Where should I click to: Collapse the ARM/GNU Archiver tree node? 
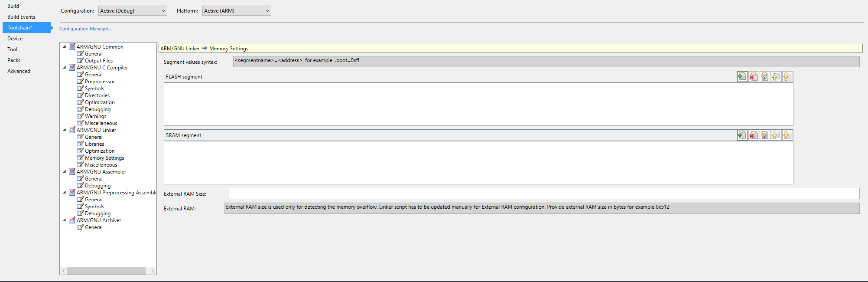point(65,220)
